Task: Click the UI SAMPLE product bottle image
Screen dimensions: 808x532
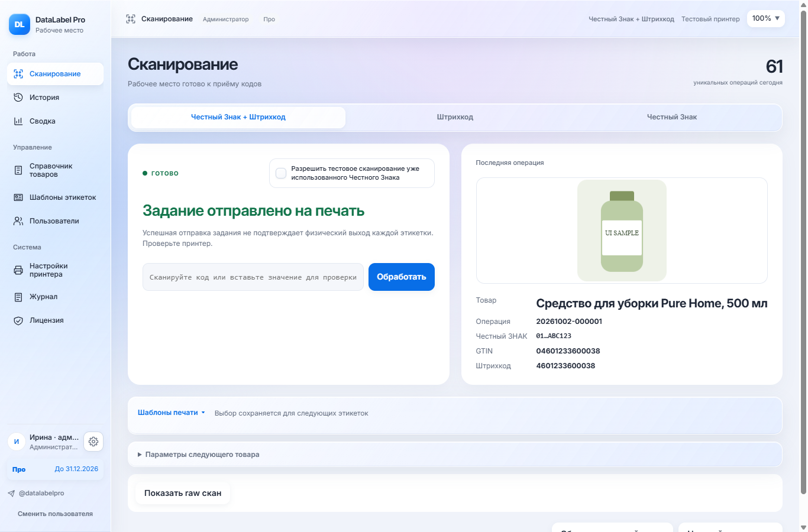Action: tap(622, 231)
